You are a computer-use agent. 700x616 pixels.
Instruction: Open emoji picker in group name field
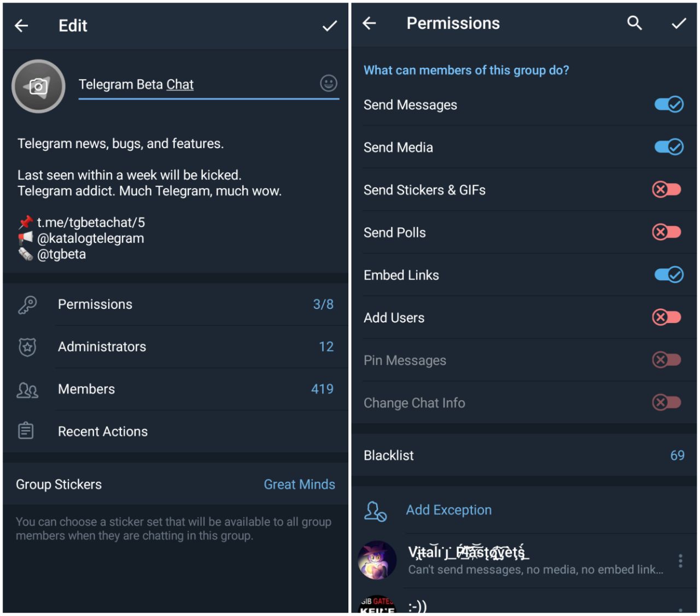328,84
